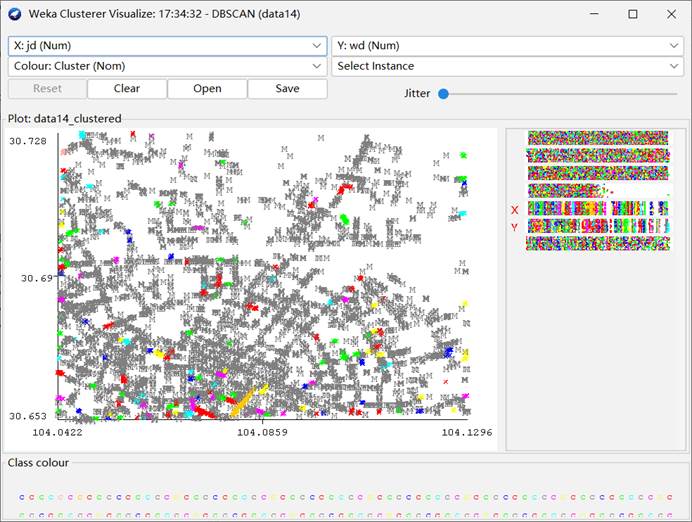Click the Jitter slider handle
Viewport: 692px width, 522px height.
pos(444,94)
